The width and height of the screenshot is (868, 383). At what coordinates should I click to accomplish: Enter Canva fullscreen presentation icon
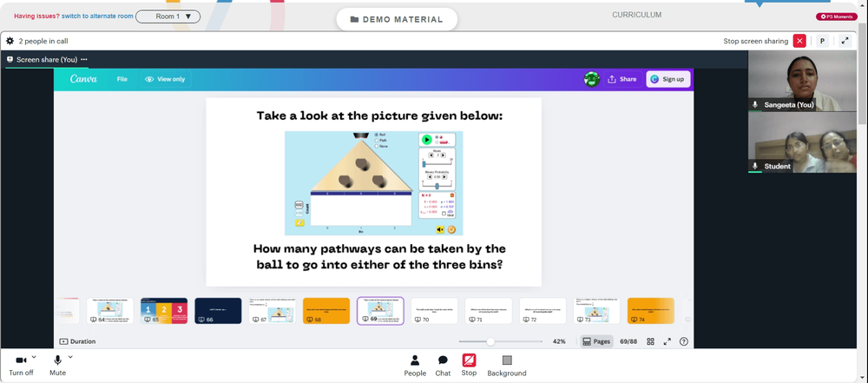667,341
